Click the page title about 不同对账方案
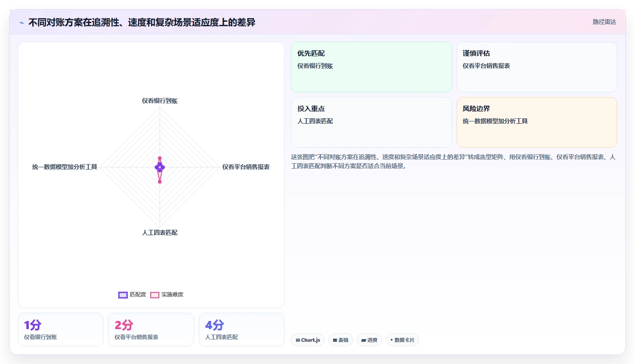This screenshot has width=635, height=364. click(x=142, y=22)
